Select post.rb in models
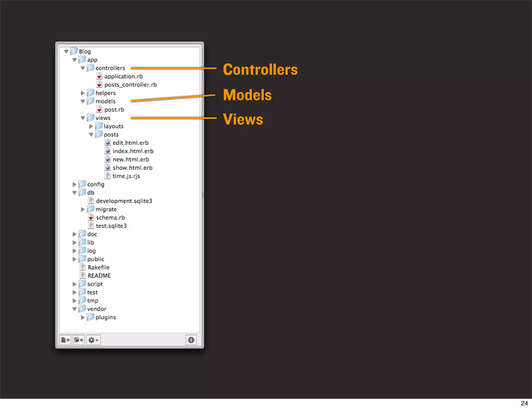The width and height of the screenshot is (532, 409). [x=114, y=110]
